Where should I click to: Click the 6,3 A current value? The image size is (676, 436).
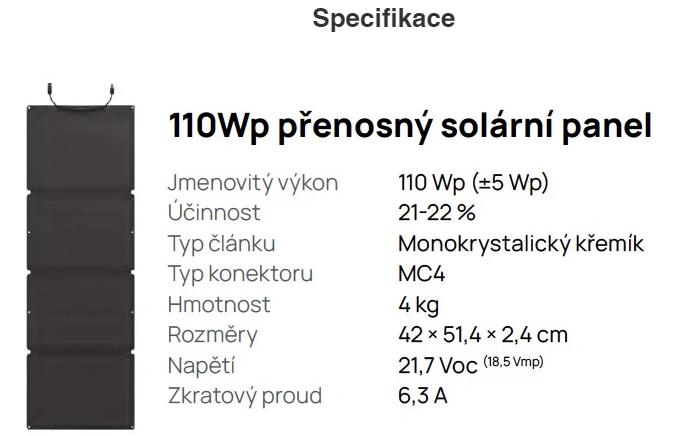[x=422, y=396]
